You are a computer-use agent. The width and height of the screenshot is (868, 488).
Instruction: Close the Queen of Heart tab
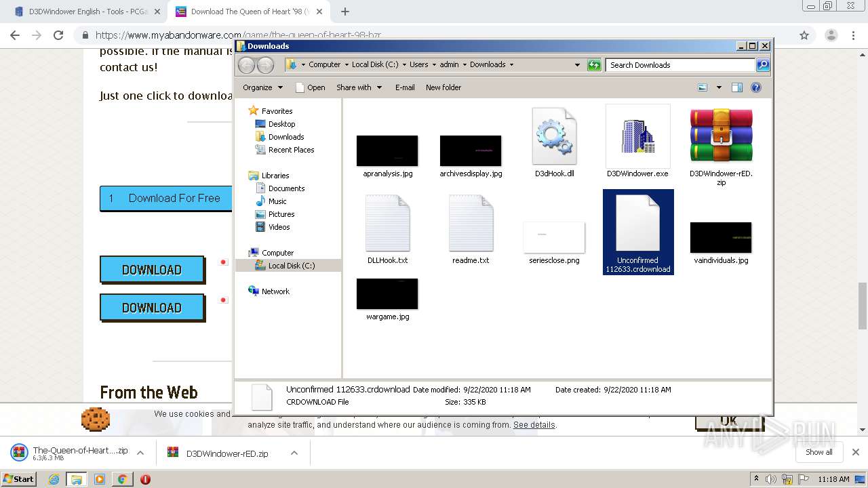[319, 12]
